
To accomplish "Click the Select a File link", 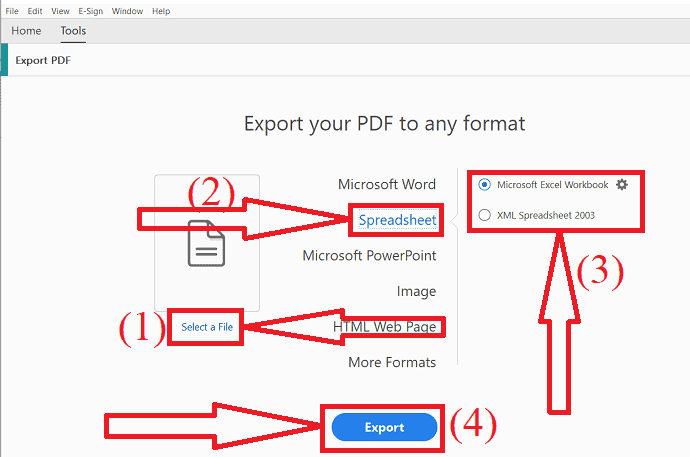I will [207, 327].
